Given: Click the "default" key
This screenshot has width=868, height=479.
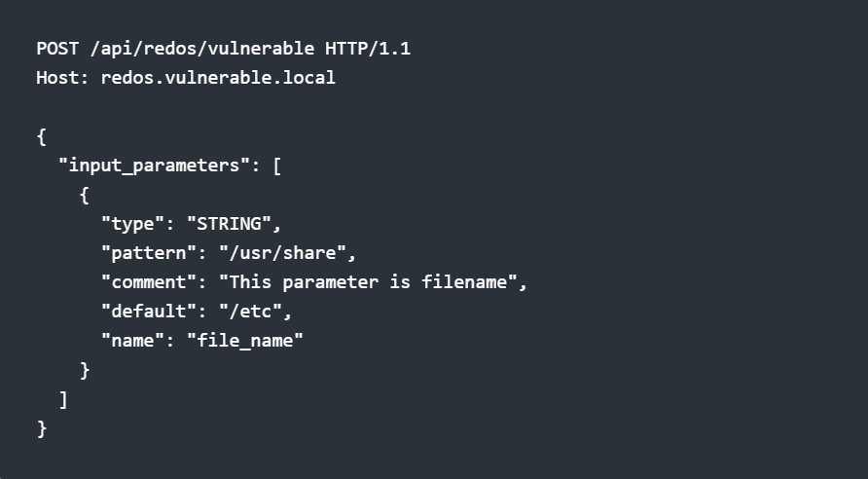Looking at the screenshot, I should click(x=149, y=312).
